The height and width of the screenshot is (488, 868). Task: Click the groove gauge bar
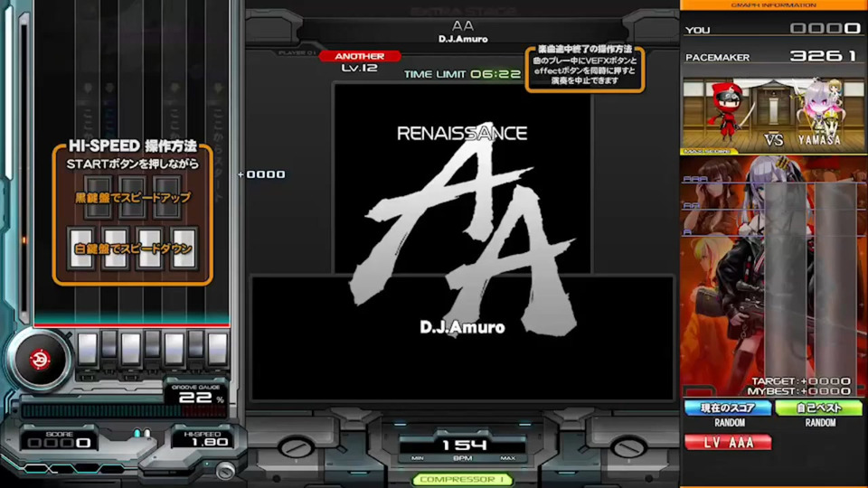(x=124, y=410)
